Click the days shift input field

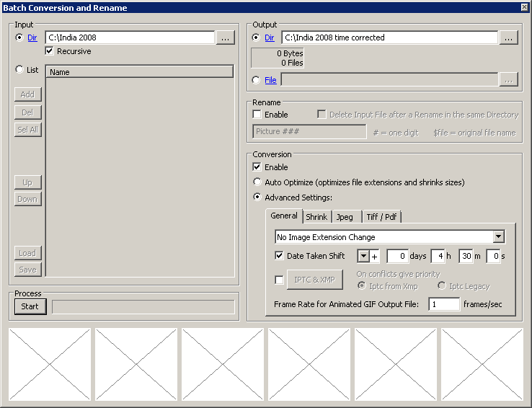(x=397, y=256)
